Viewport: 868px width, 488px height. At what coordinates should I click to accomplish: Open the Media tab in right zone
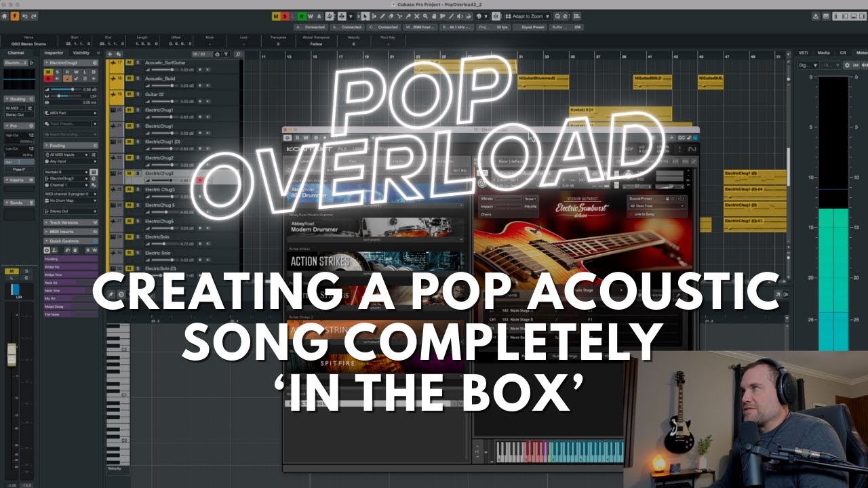pyautogui.click(x=824, y=53)
